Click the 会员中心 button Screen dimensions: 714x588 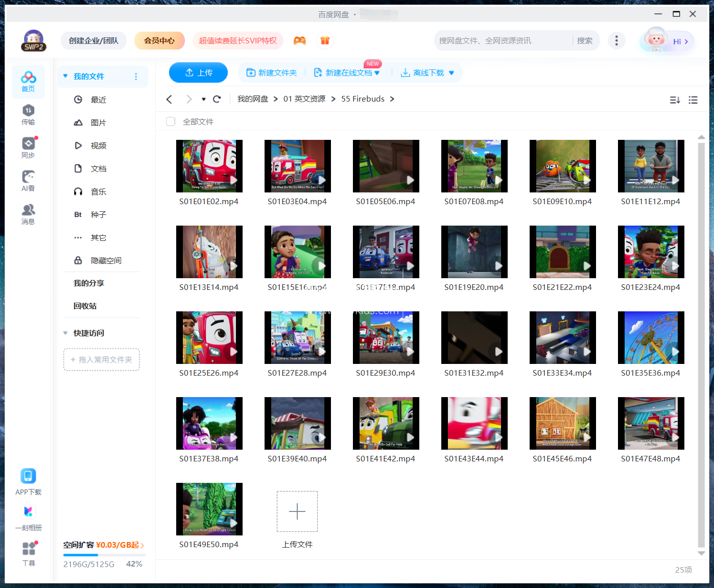pyautogui.click(x=159, y=41)
